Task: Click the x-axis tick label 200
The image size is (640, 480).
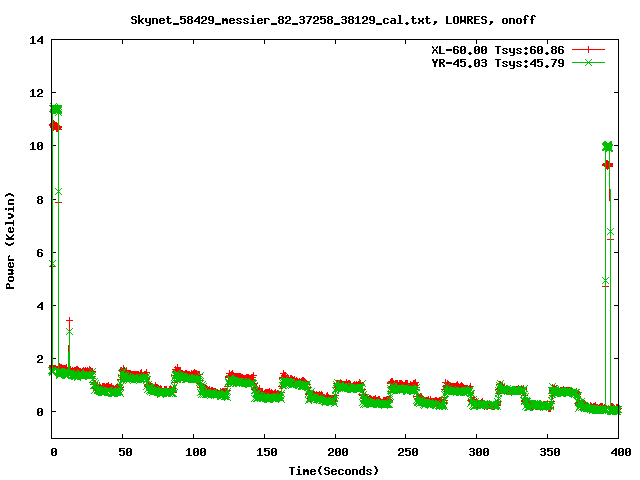Action: [338, 452]
